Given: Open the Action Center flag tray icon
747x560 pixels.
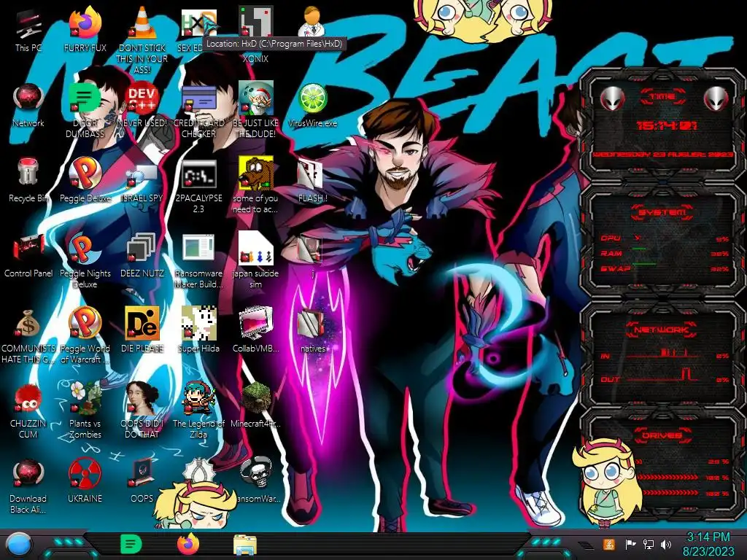Looking at the screenshot, I should [630, 544].
